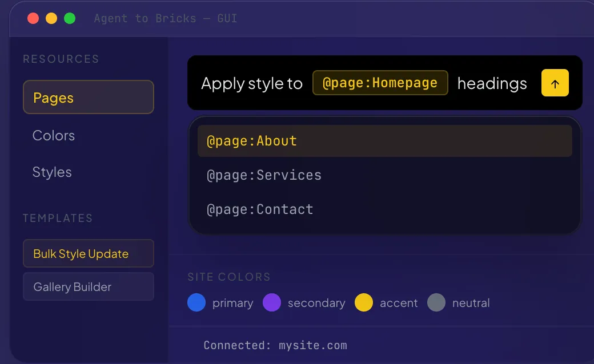Select the blue primary color circle
Image resolution: width=594 pixels, height=364 pixels.
point(196,303)
